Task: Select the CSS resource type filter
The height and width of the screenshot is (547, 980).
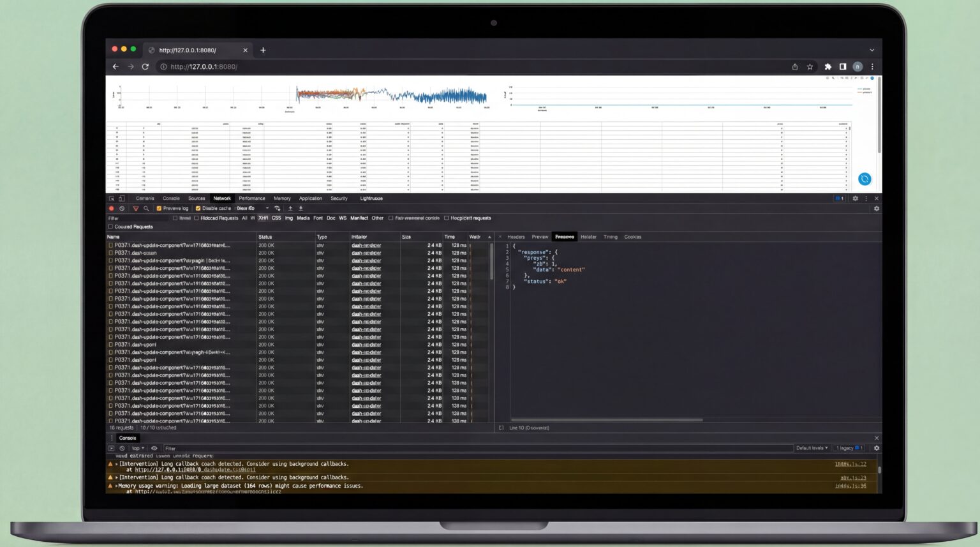Action: coord(276,218)
